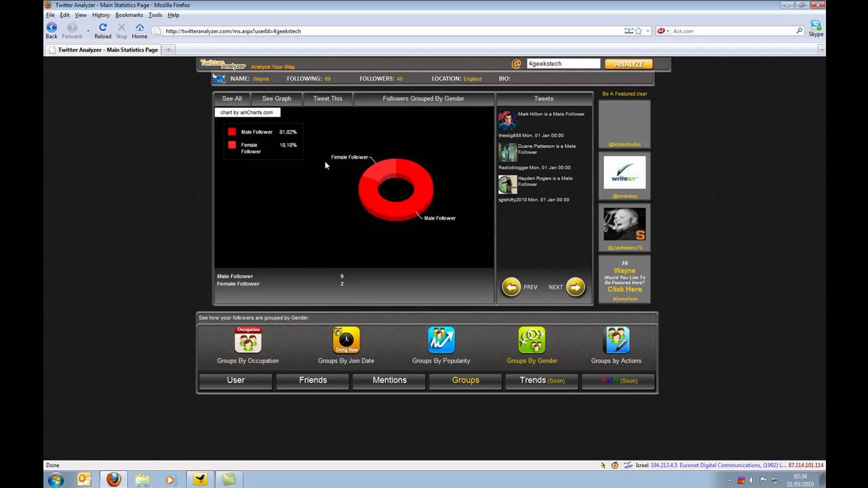Open the History menu

click(101, 15)
